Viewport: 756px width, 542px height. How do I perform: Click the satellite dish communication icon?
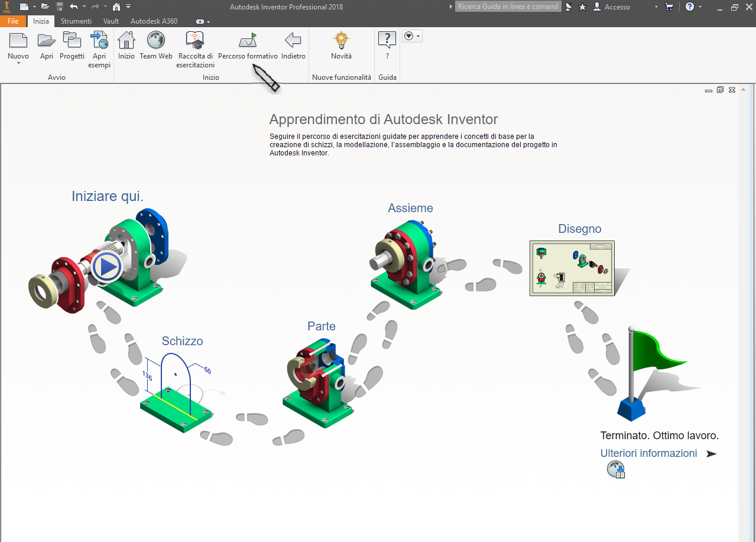569,7
